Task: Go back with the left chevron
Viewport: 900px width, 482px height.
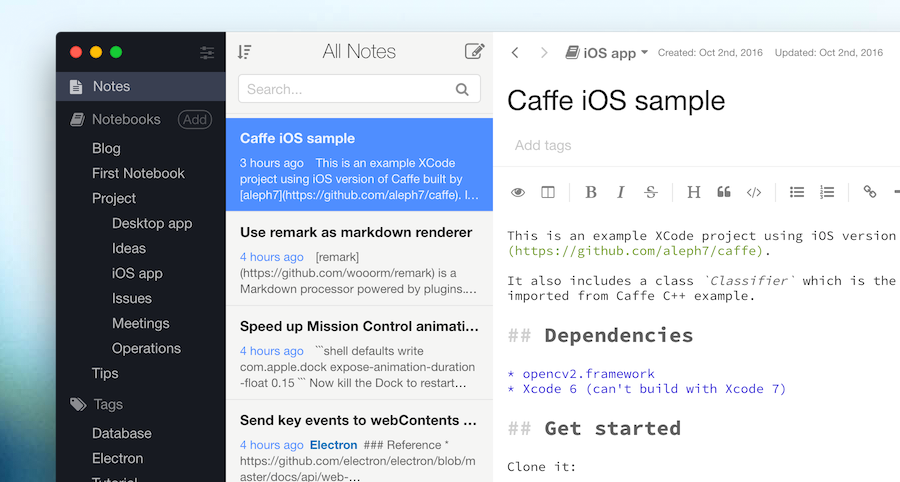Action: 515,53
